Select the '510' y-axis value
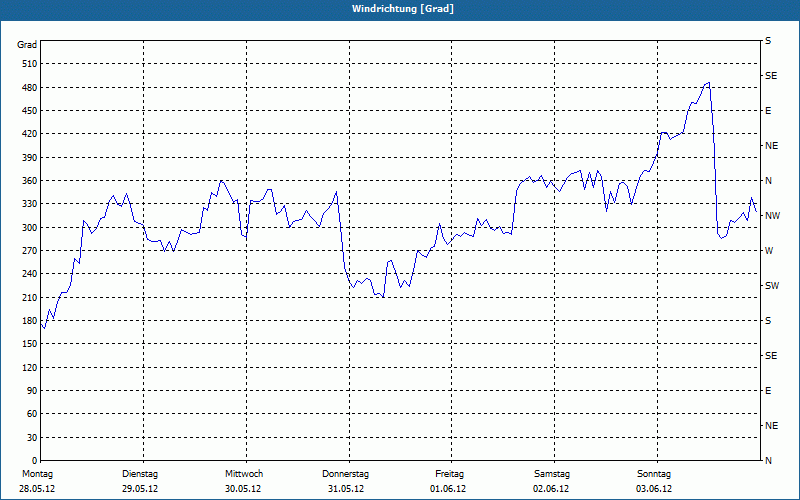The width and height of the screenshot is (800, 500). tap(30, 64)
